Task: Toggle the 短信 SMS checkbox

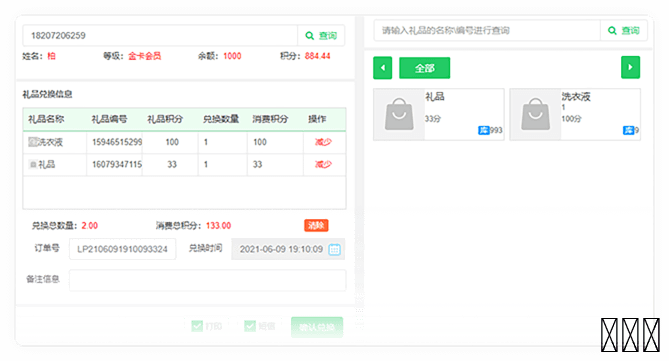Action: pyautogui.click(x=250, y=326)
